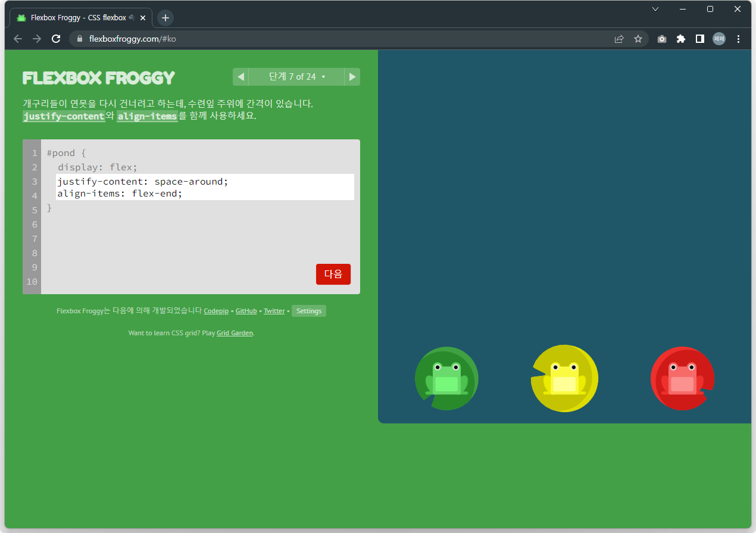Screen dimensions: 756x533
Task: Open the profile avatar
Action: [x=719, y=39]
